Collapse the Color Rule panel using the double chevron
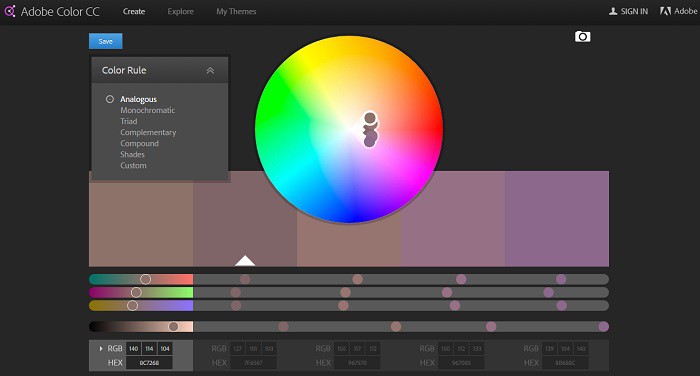The image size is (700, 376). (x=210, y=71)
